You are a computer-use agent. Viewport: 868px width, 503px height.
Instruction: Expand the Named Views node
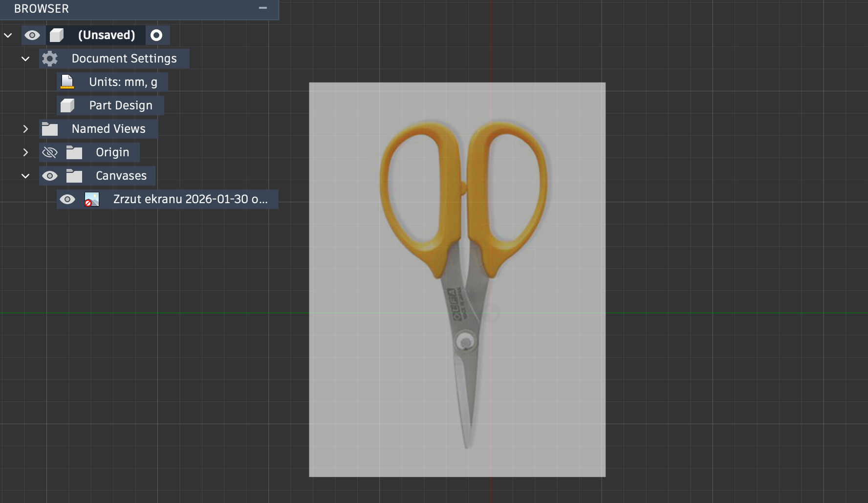(25, 129)
